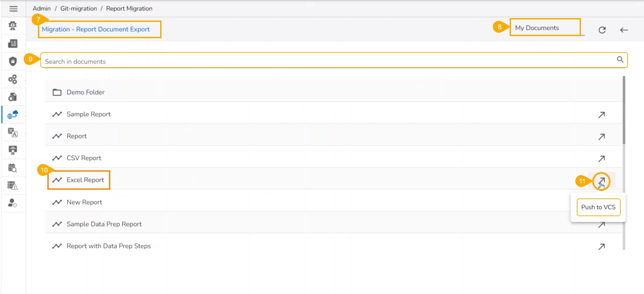Click the push arrow for Sample Report
This screenshot has height=294, width=644.
[x=601, y=115]
